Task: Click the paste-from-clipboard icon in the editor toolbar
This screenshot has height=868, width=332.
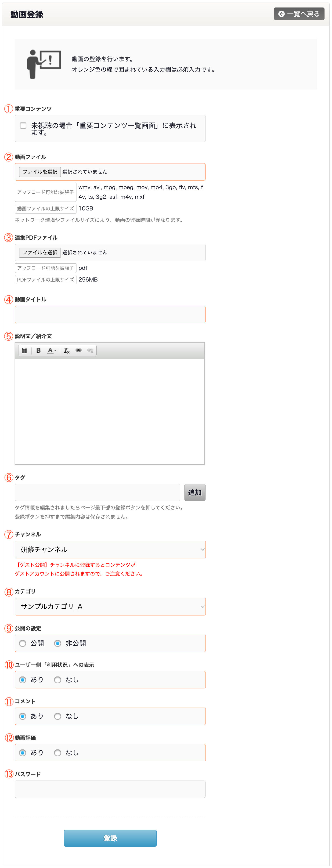Action: [x=24, y=351]
